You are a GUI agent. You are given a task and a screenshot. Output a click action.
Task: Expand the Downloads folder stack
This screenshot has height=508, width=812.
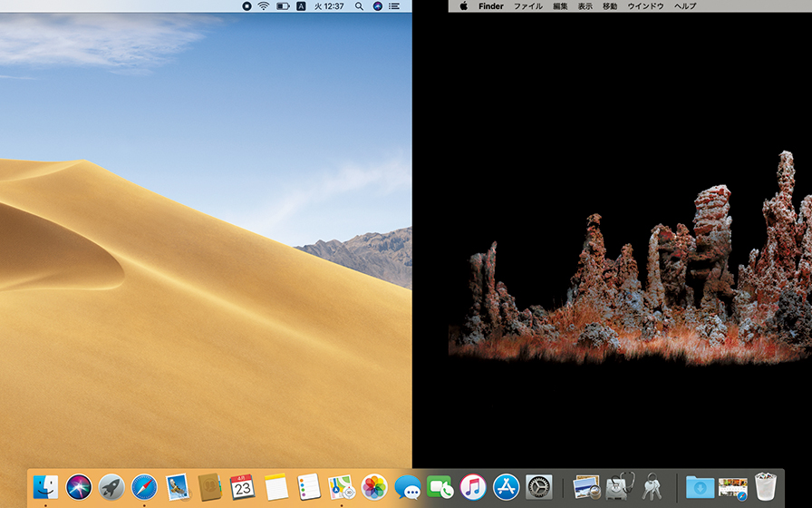700,487
